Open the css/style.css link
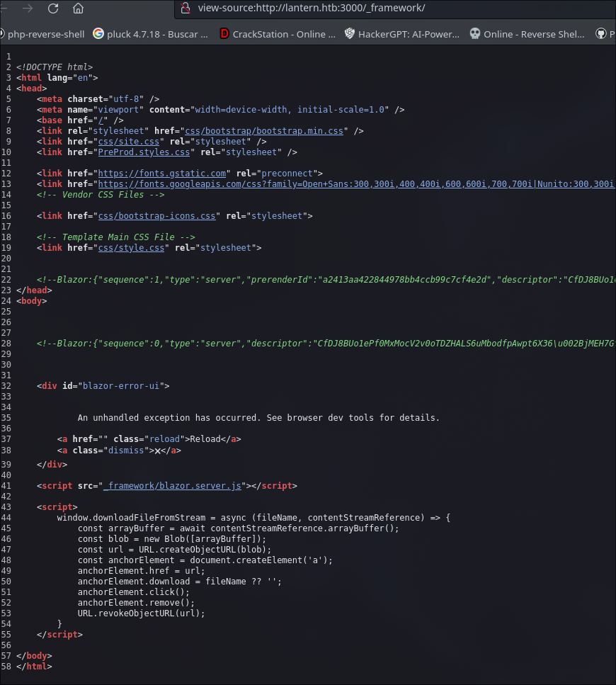The image size is (616, 685). pyautogui.click(x=131, y=248)
